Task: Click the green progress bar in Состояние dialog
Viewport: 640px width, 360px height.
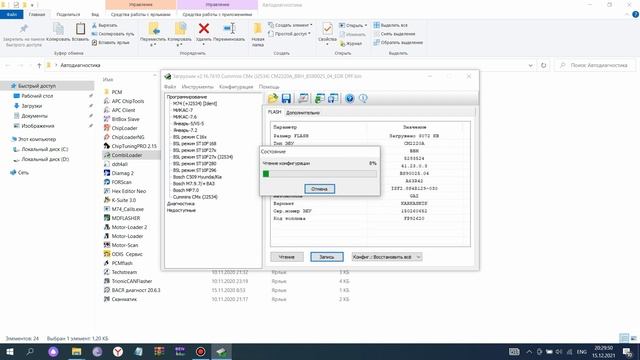Action: [319, 174]
